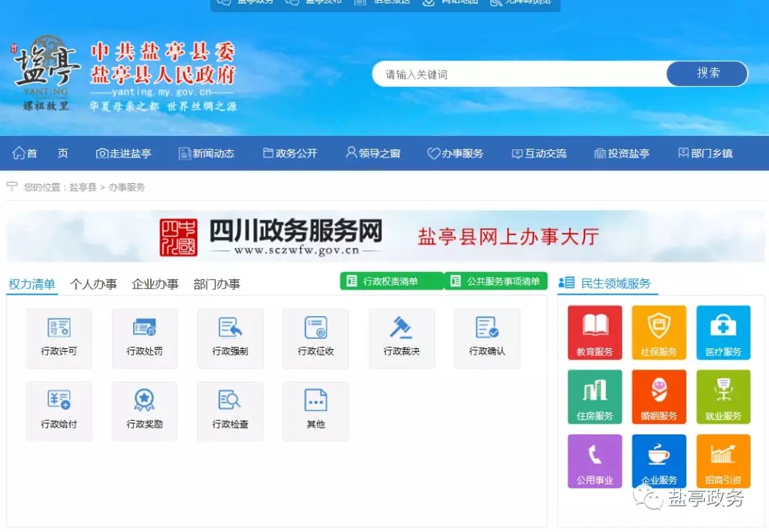Click the 行政裁决 gavel icon tile

(x=402, y=338)
